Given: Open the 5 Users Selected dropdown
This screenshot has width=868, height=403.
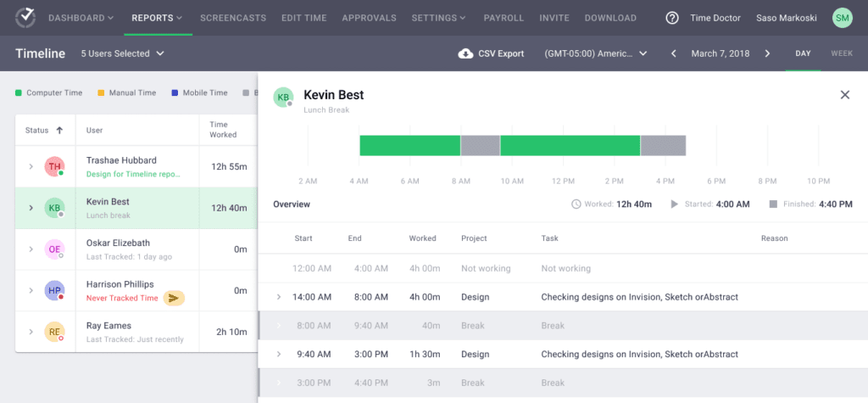Looking at the screenshot, I should coord(122,53).
